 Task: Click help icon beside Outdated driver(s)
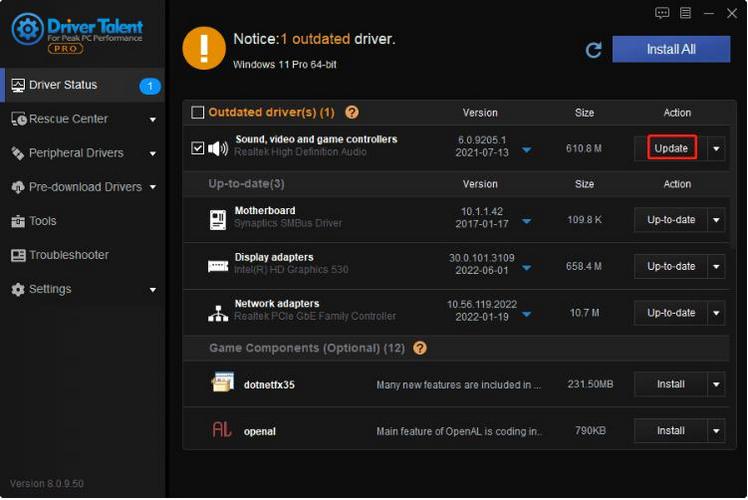point(352,113)
